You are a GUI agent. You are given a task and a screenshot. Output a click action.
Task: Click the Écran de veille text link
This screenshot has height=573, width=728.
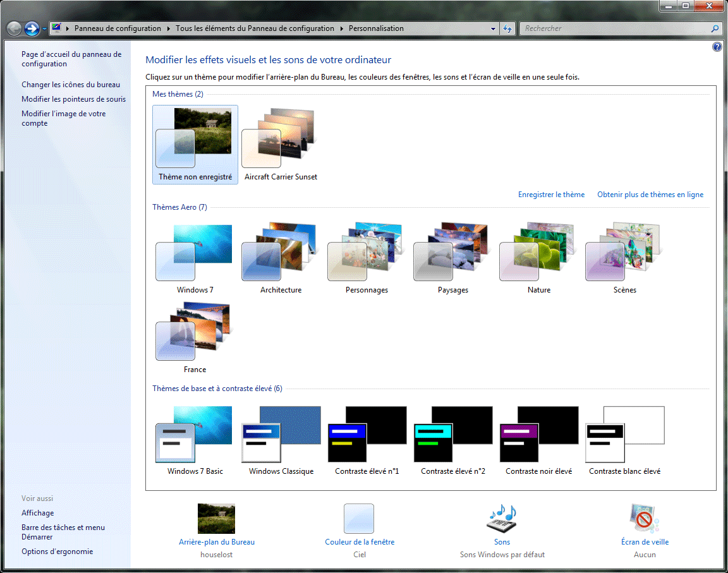point(645,542)
